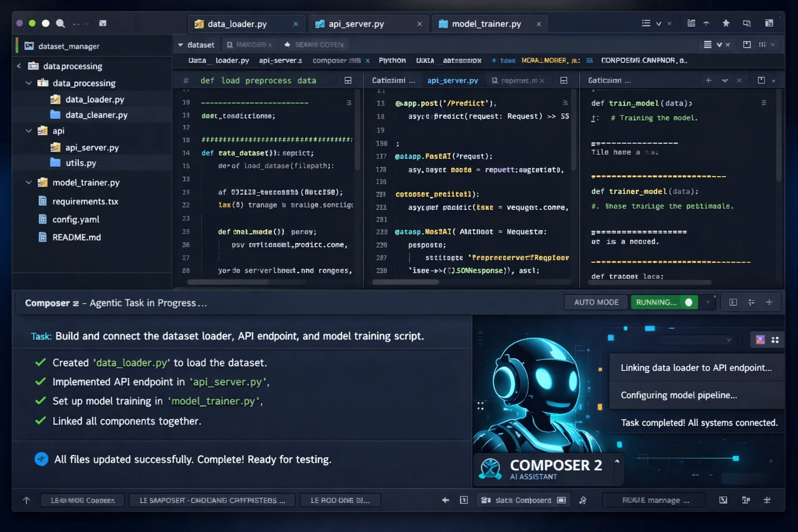Click the star favorite icon in top toolbar
Viewport: 798px width, 532px height.
click(726, 23)
